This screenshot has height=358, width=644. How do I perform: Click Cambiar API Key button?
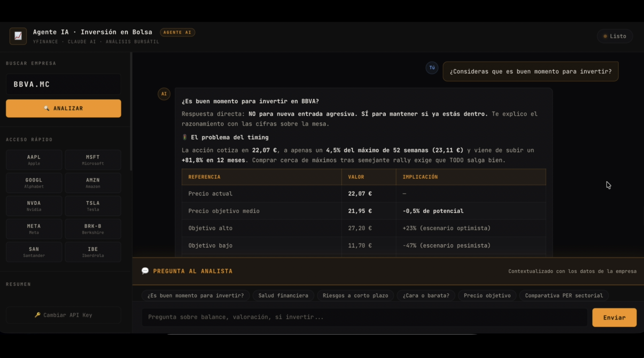tap(64, 315)
